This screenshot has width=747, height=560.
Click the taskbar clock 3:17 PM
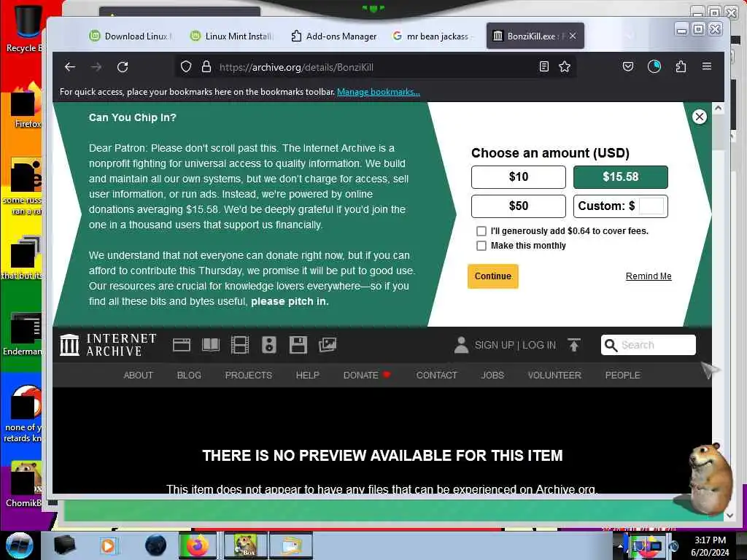point(710,540)
